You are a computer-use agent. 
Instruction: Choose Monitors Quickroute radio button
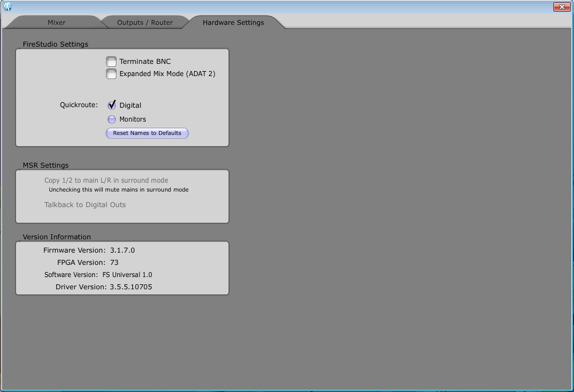pos(112,119)
